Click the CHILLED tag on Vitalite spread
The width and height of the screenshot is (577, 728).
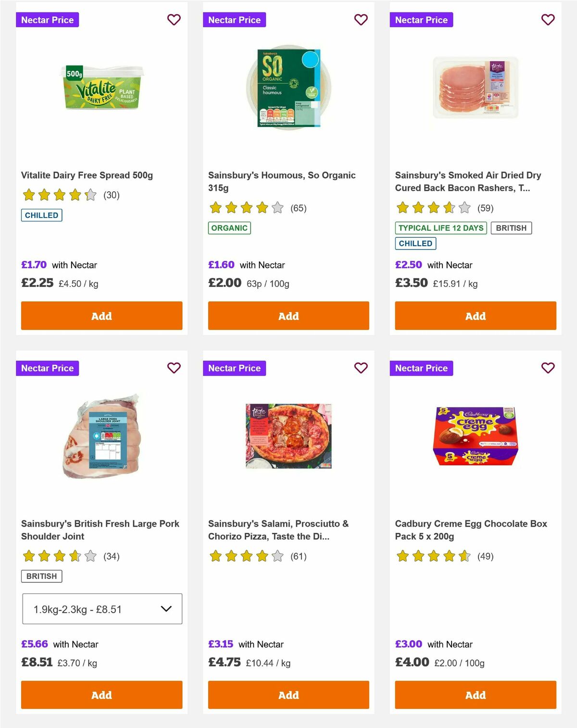click(41, 215)
